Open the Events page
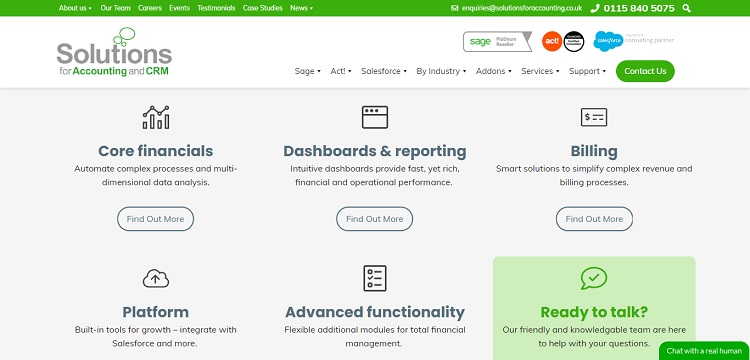This screenshot has width=750, height=360. pyautogui.click(x=179, y=8)
